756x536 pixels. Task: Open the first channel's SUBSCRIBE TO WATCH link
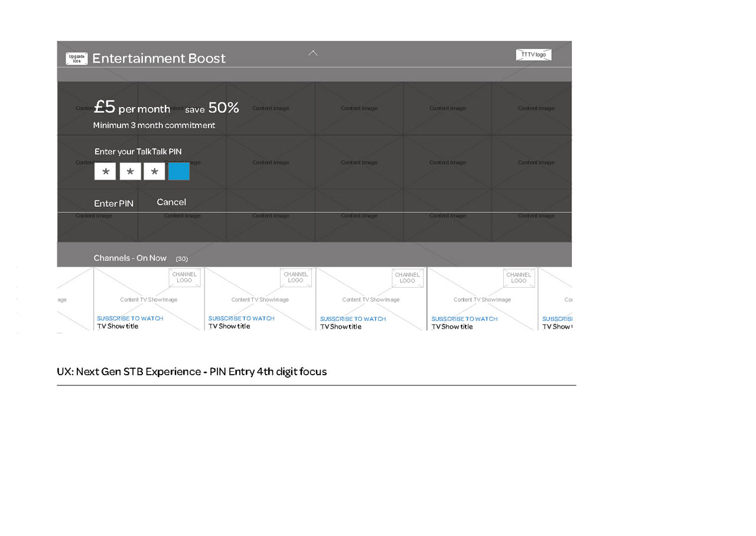tap(130, 319)
